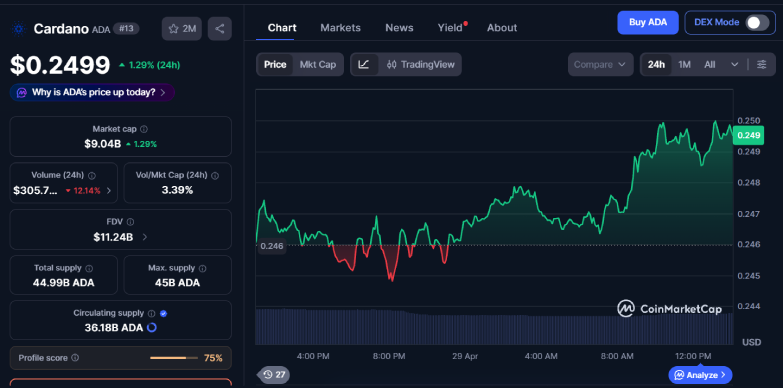Open chart settings sliders icon
Screen dimensions: 783x388
coord(762,64)
